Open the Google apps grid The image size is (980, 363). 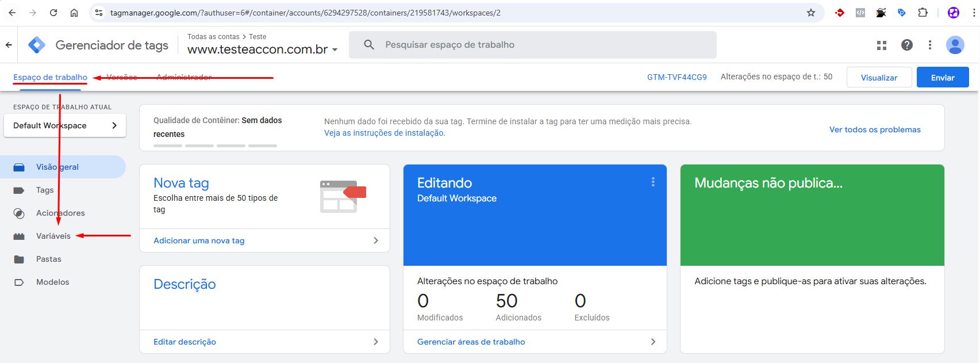[x=881, y=45]
